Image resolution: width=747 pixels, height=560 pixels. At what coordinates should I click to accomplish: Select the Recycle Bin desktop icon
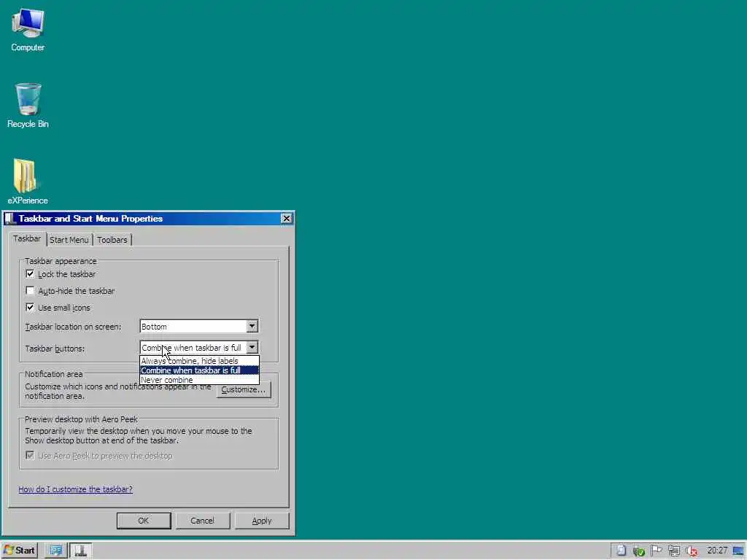(28, 106)
